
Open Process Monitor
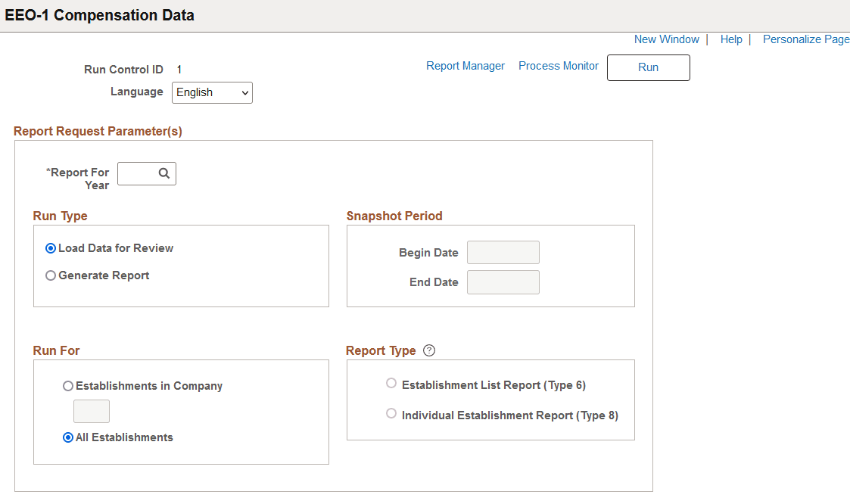[x=559, y=66]
